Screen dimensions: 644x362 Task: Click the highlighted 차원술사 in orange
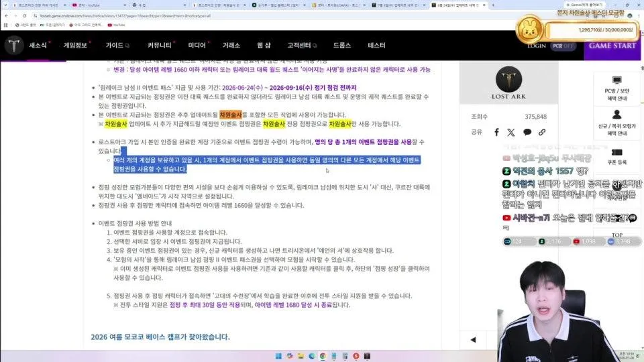point(230,115)
